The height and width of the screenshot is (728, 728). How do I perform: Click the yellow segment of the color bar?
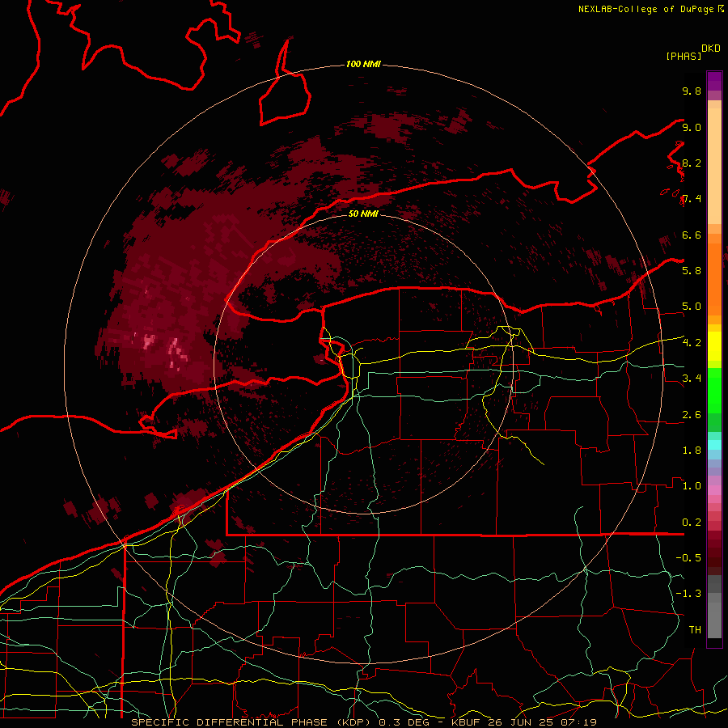(714, 346)
